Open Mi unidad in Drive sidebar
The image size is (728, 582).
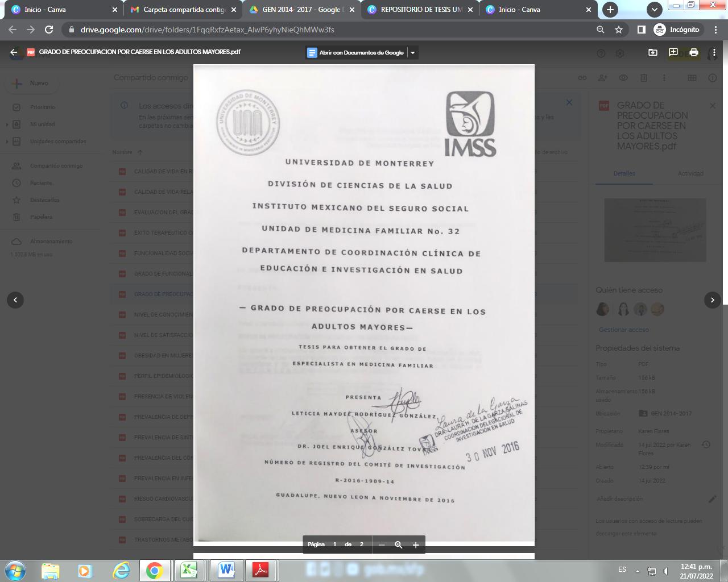(x=43, y=124)
